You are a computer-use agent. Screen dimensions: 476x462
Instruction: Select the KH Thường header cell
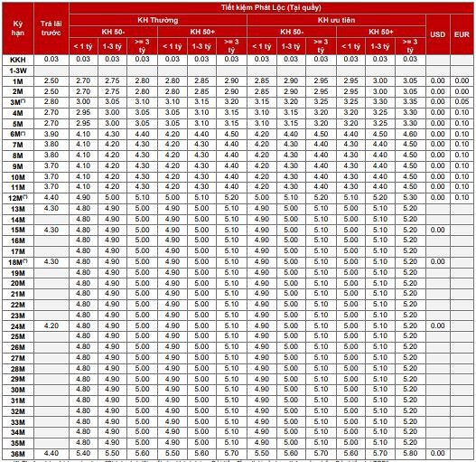[158, 20]
